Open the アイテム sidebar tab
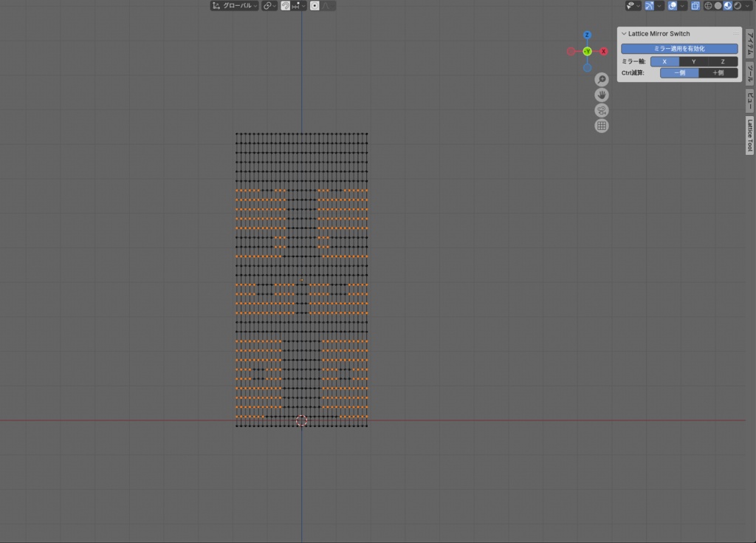 [x=750, y=44]
